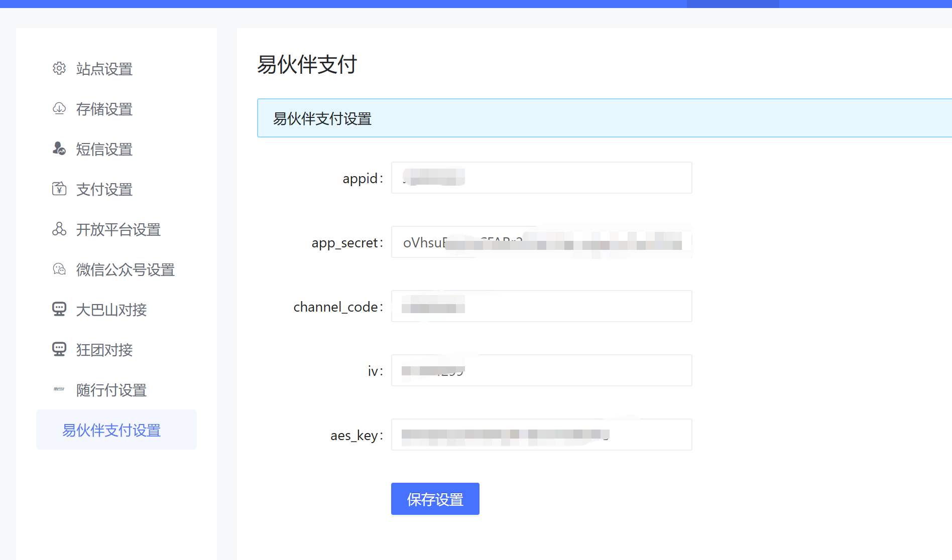The height and width of the screenshot is (560, 952).
Task: Click the open platform icon beside 开放平台设置
Action: (59, 229)
